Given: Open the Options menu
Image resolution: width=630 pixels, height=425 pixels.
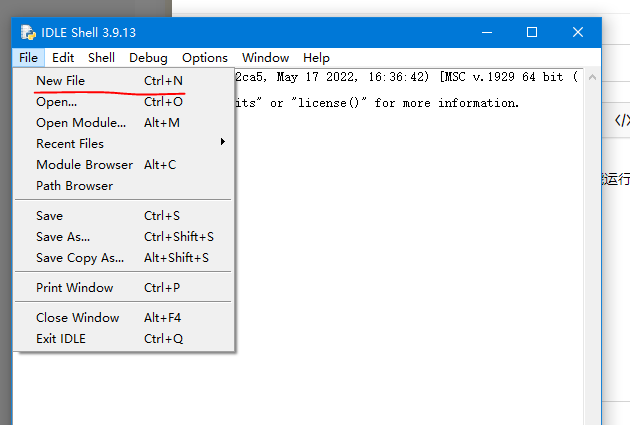Looking at the screenshot, I should pyautogui.click(x=205, y=58).
